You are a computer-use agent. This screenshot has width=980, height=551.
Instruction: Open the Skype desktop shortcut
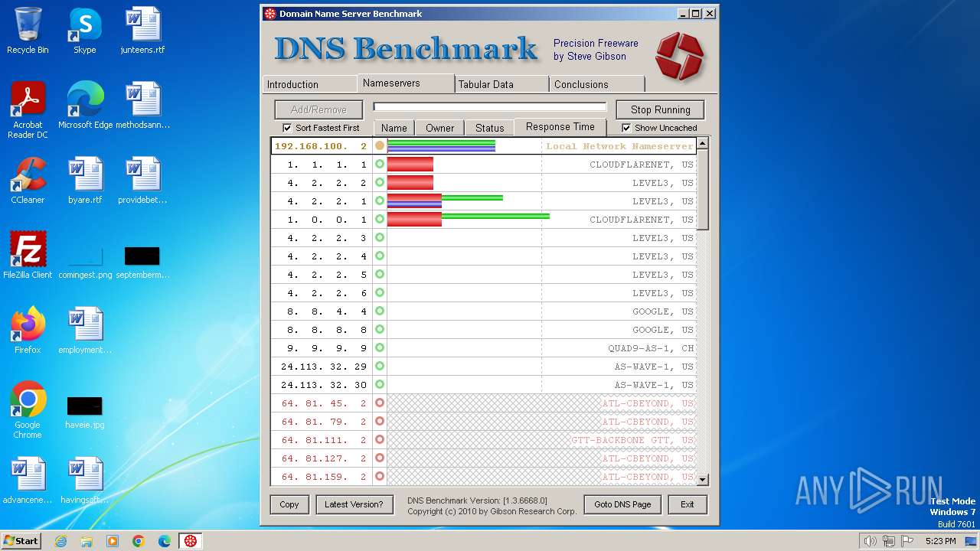pyautogui.click(x=85, y=31)
